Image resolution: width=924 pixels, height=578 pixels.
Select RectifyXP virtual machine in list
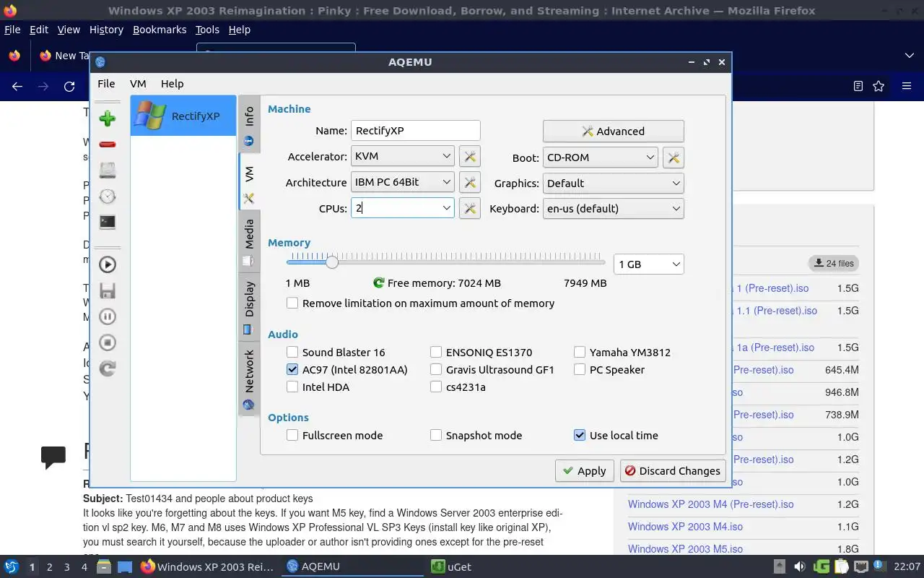[183, 116]
